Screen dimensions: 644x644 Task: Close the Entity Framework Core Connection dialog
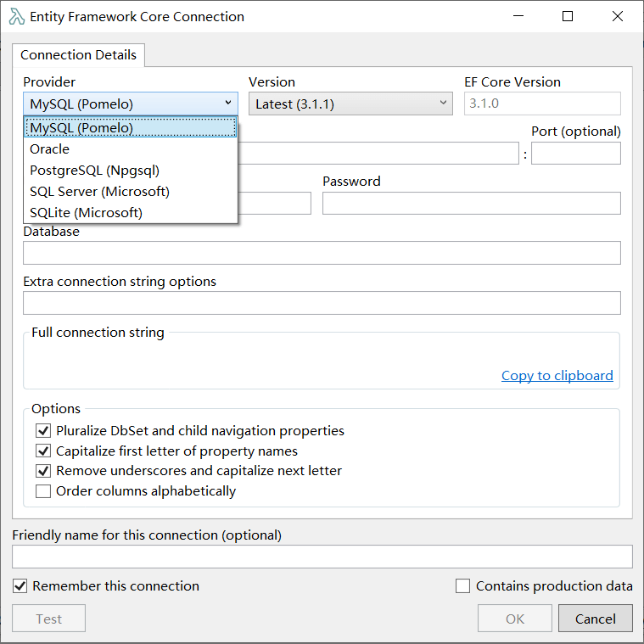(x=618, y=16)
